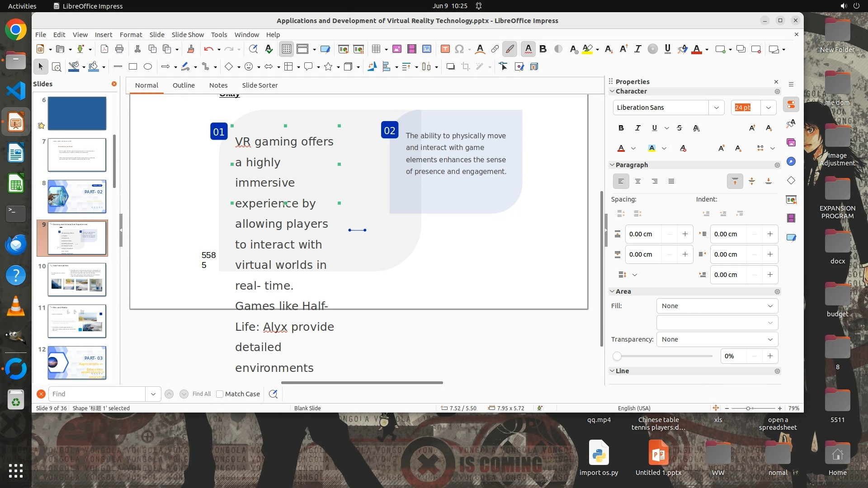
Task: Toggle Bold in Character panel
Action: point(621,128)
